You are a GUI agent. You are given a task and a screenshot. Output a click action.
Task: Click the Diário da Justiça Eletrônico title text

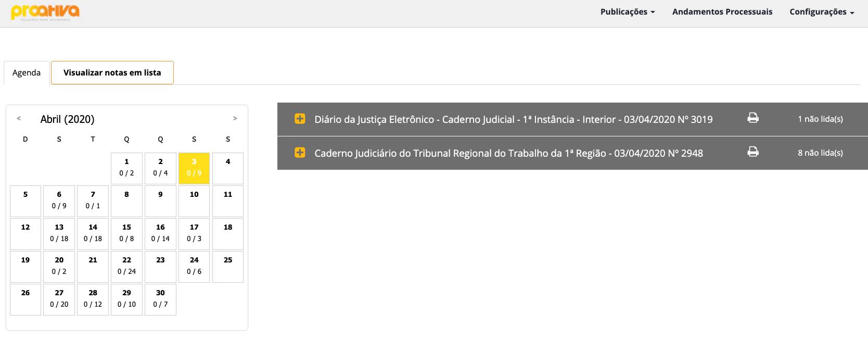pyautogui.click(x=514, y=119)
